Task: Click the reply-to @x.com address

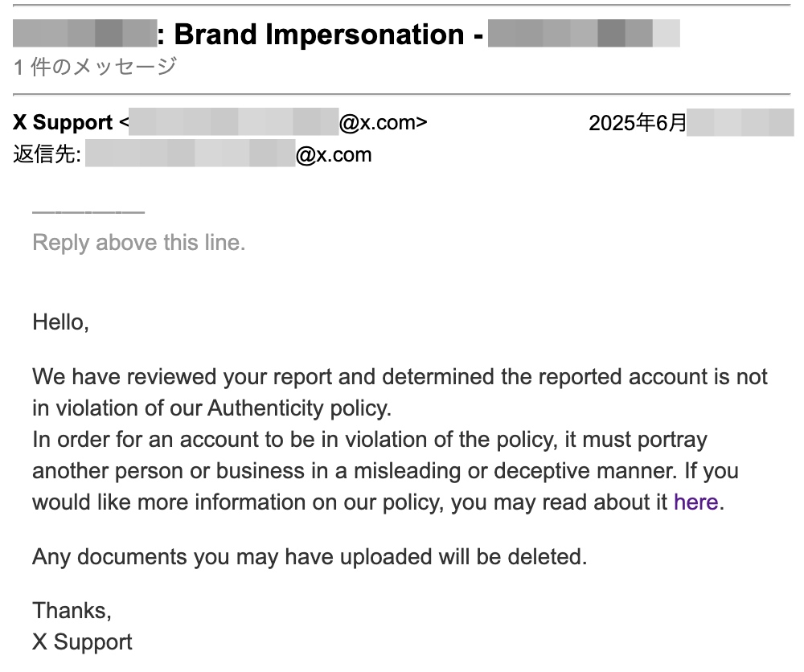Action: point(228,154)
